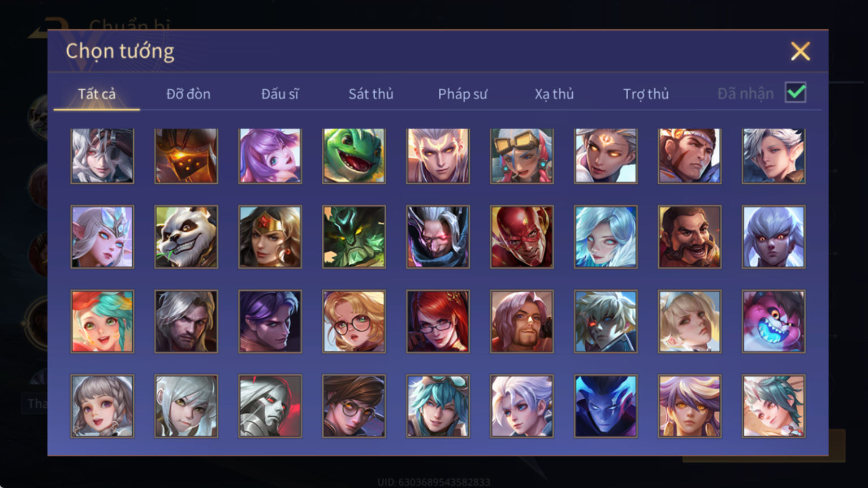
Task: Choose the red-haired woman with glasses portrait
Action: (438, 322)
